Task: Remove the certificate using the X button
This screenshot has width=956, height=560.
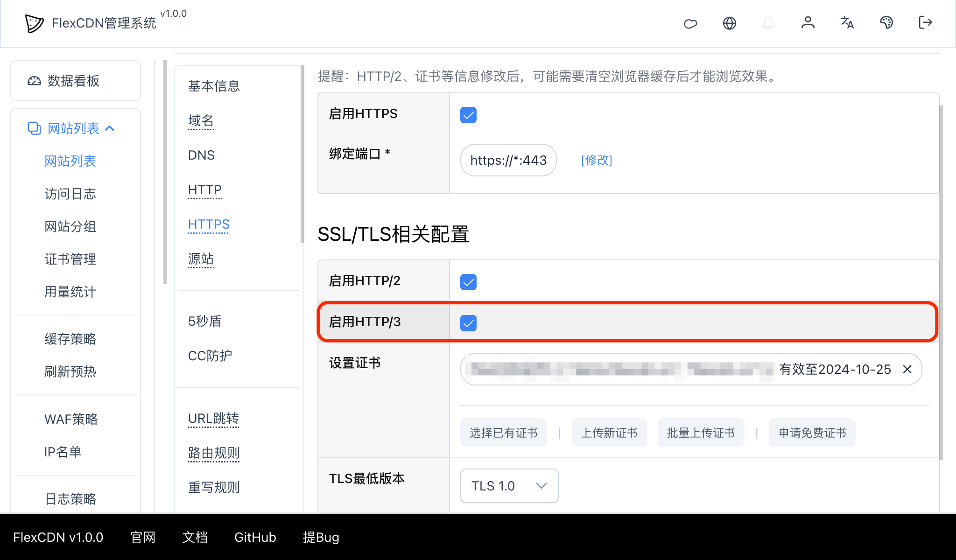Action: click(x=907, y=369)
